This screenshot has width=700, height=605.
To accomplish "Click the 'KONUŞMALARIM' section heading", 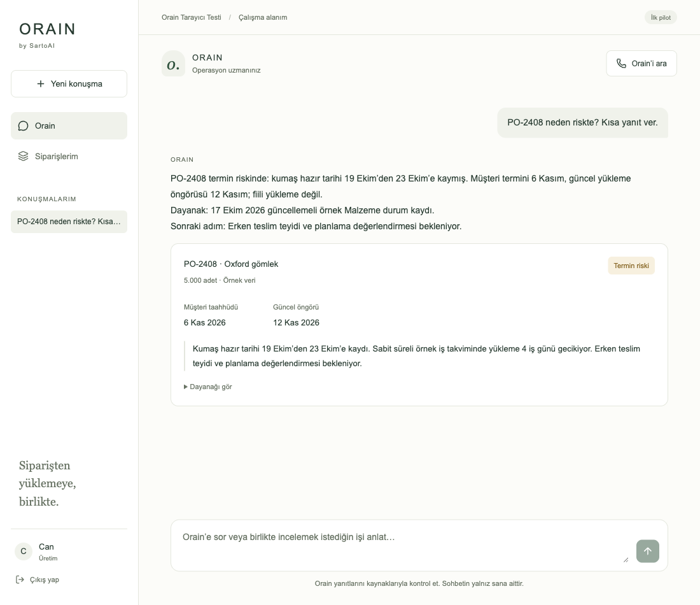I will click(x=46, y=199).
